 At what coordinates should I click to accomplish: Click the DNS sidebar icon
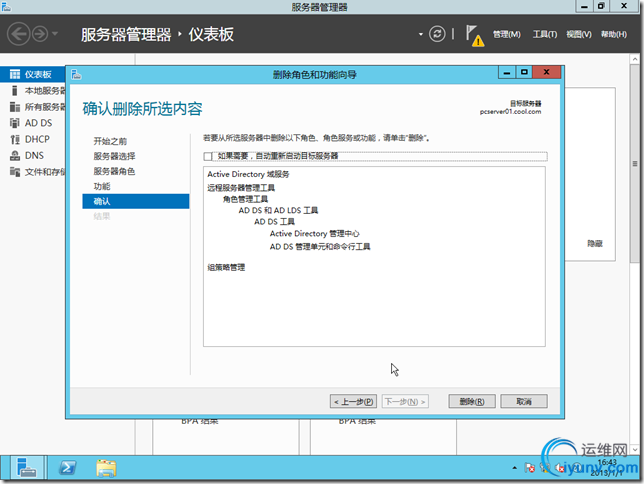pos(15,155)
